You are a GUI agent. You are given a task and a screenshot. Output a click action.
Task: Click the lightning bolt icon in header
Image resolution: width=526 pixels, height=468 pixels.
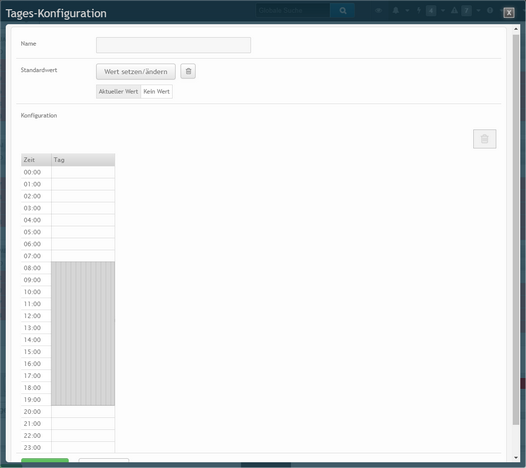pos(419,10)
